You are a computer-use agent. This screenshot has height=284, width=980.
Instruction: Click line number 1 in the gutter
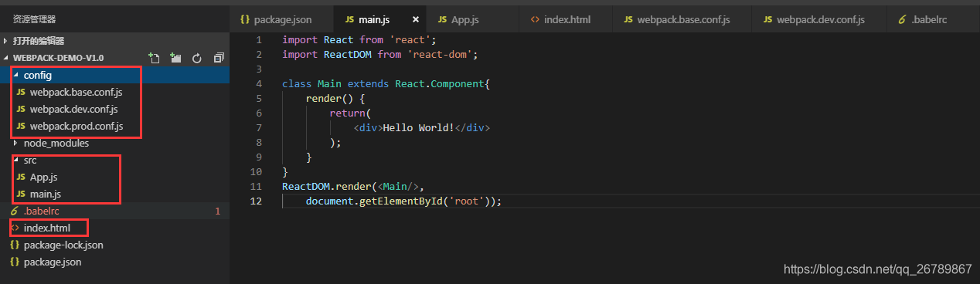tap(258, 39)
